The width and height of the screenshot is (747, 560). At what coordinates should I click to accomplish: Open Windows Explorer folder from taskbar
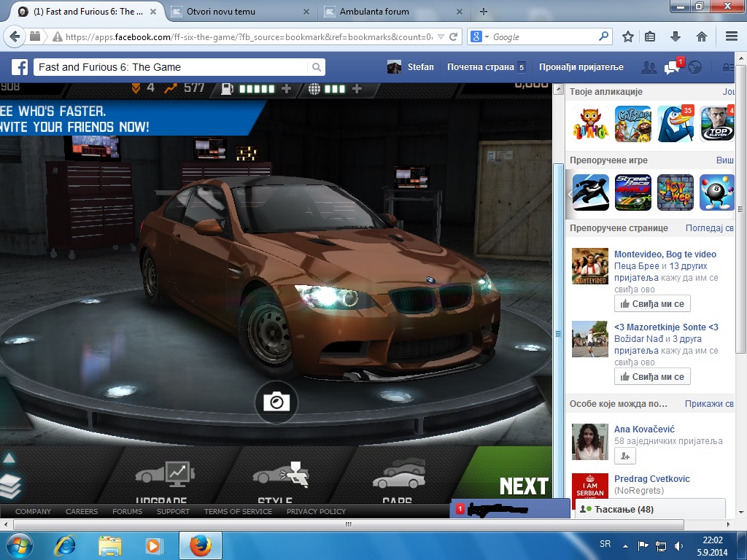110,545
